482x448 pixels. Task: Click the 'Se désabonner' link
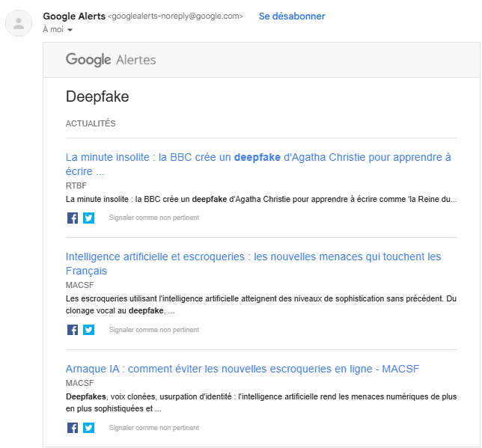pyautogui.click(x=291, y=16)
